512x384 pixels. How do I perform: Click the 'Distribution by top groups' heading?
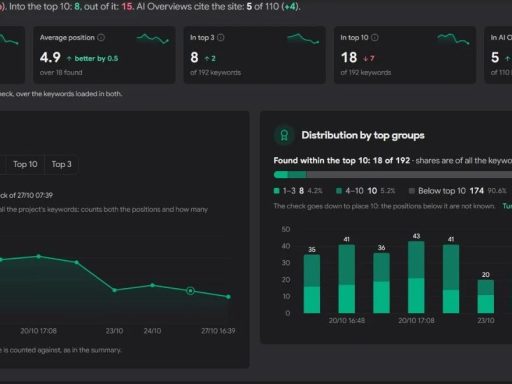(363, 135)
